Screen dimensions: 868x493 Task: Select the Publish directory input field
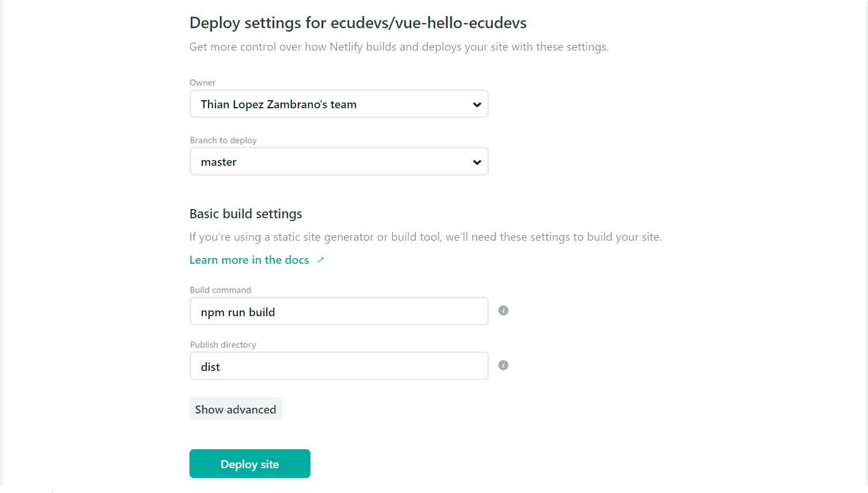(x=339, y=365)
